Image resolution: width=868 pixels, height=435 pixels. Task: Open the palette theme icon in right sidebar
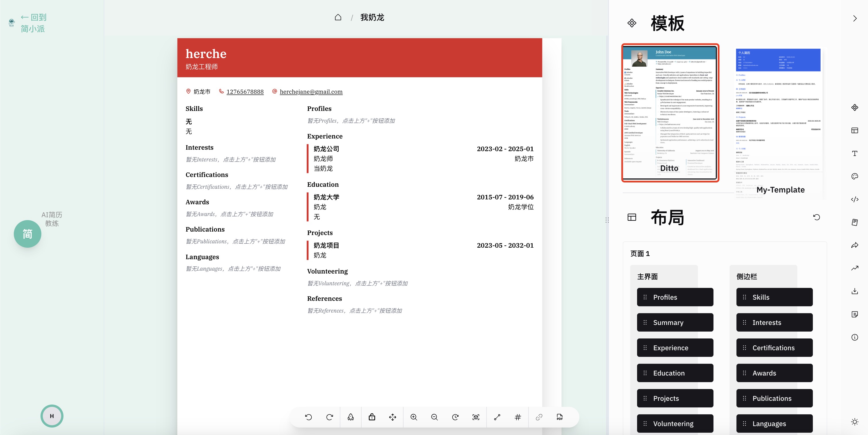855,176
